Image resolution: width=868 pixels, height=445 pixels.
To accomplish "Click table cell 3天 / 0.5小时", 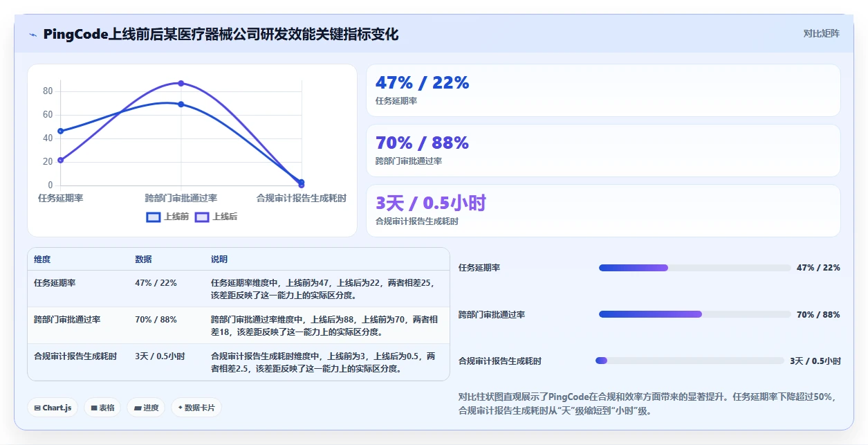I will 160,356.
